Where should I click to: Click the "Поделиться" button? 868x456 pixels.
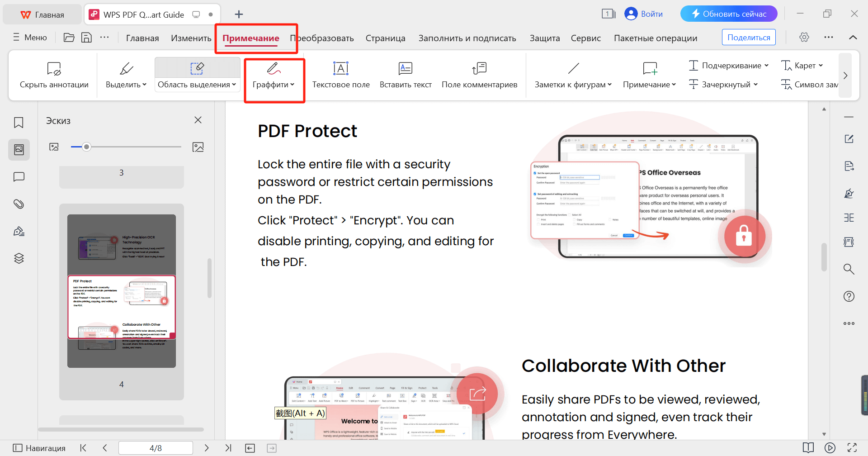[748, 37]
